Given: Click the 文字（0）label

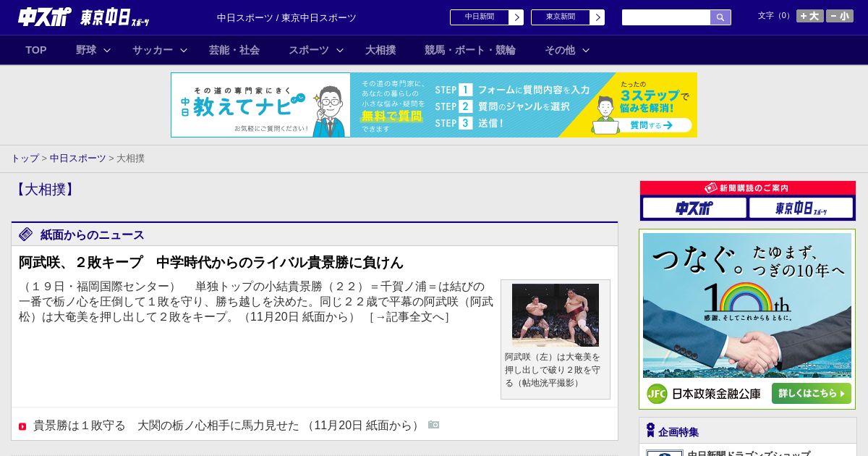Looking at the screenshot, I should [x=775, y=16].
